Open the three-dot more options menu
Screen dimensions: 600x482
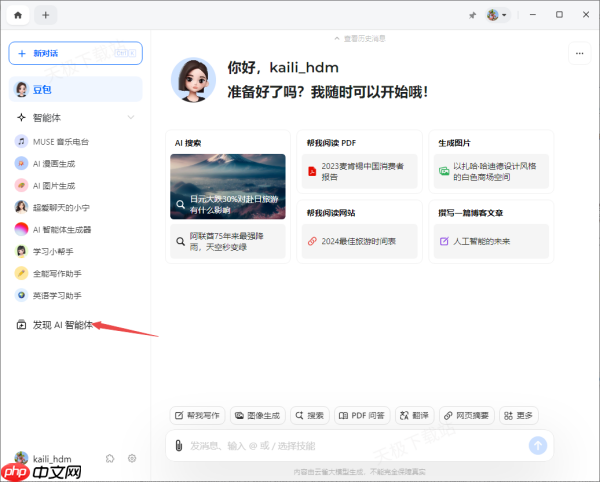[x=579, y=54]
